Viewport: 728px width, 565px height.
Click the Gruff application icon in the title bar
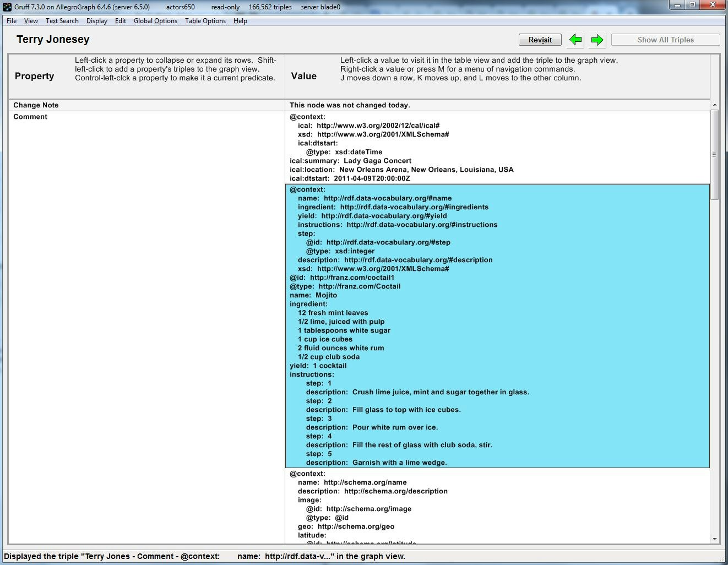pos(6,6)
